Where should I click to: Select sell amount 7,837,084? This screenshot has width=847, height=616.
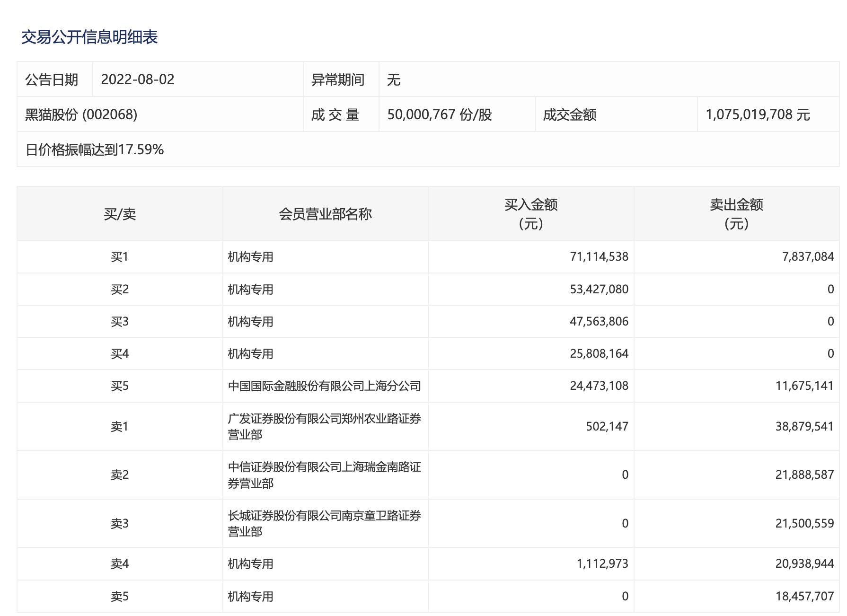808,257
